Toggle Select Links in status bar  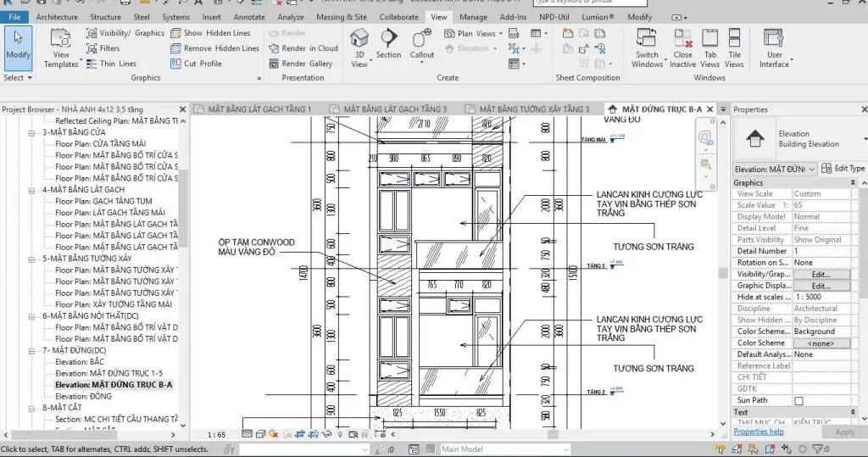[721, 449]
